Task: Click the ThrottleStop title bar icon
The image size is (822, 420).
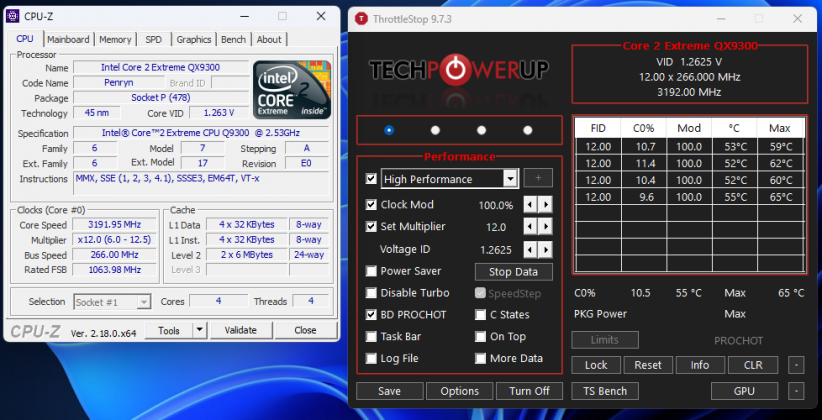Action: click(x=361, y=18)
